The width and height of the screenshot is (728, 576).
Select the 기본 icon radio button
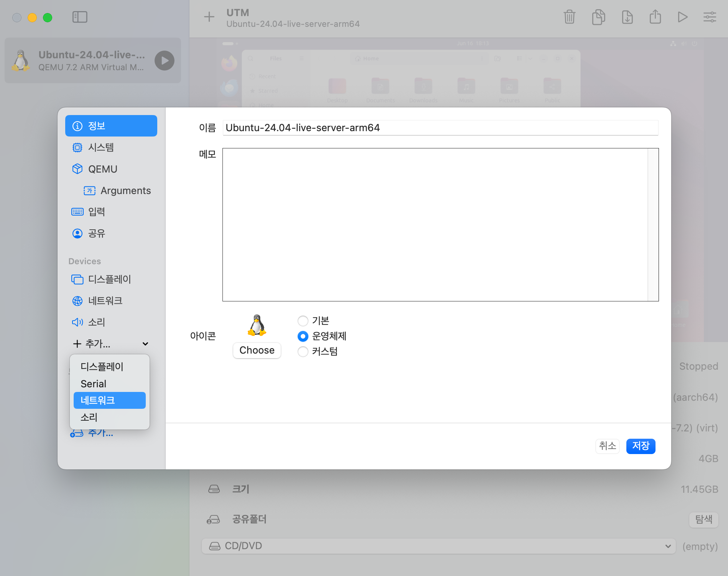[x=303, y=321]
